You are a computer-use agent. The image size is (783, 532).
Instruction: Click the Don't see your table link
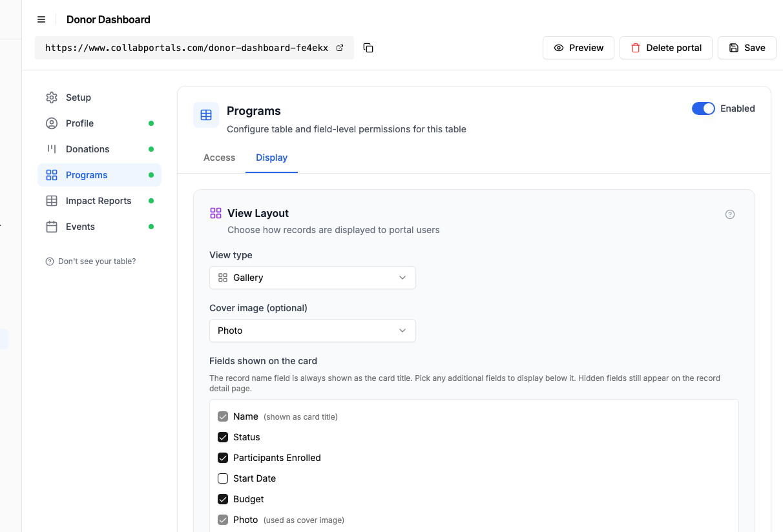point(90,261)
